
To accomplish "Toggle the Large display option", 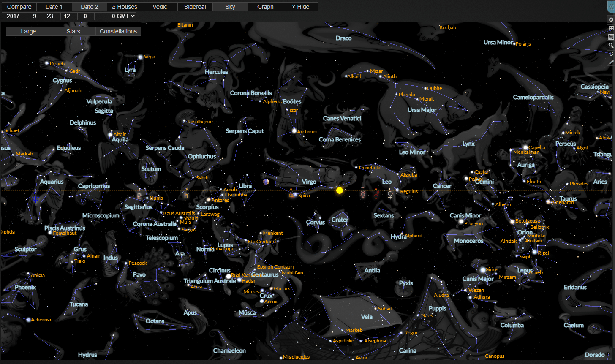I will tap(28, 31).
